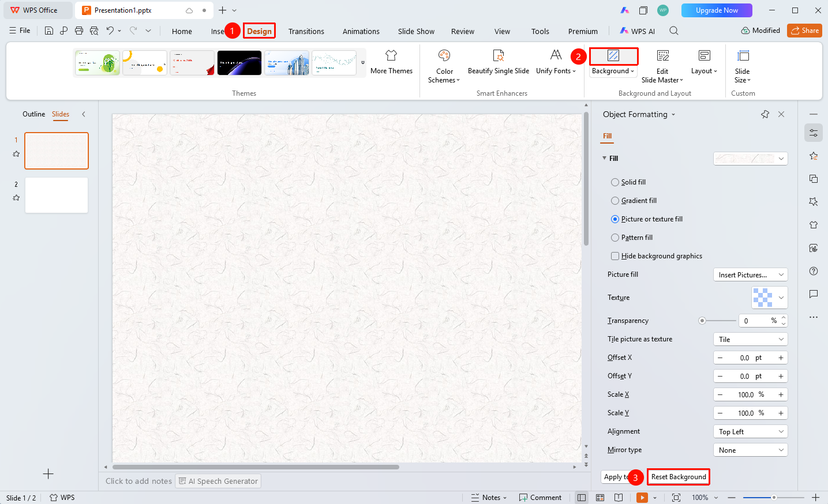Click the t-shirt themes icon in the right sidebar
The height and width of the screenshot is (504, 828).
(814, 225)
